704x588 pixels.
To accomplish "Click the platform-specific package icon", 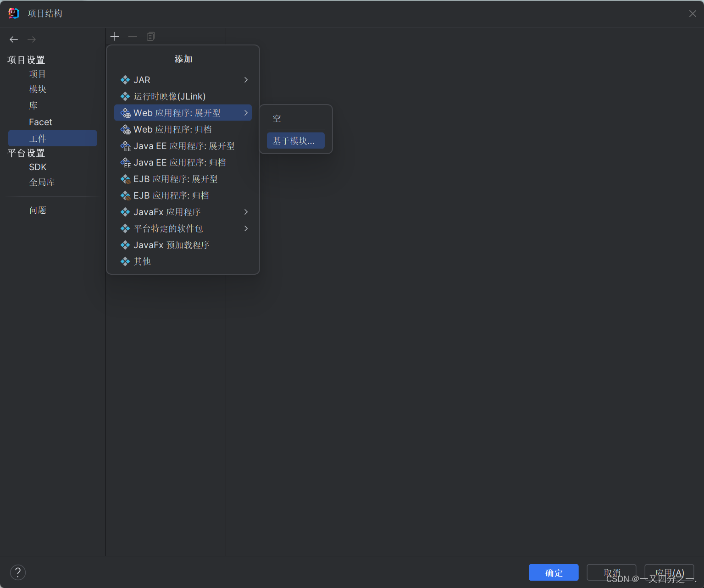I will pyautogui.click(x=125, y=228).
